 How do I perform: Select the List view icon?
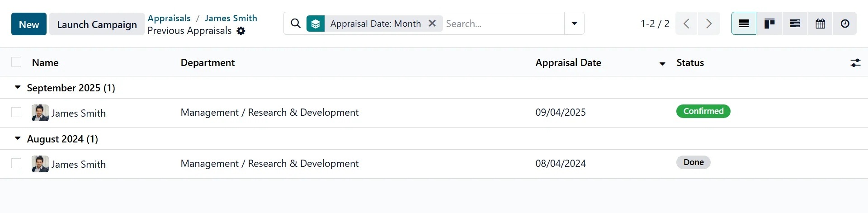pyautogui.click(x=744, y=24)
